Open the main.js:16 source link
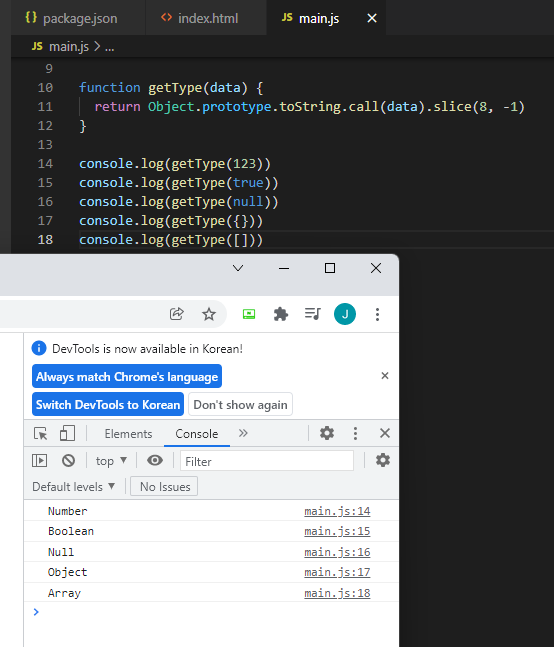 [337, 552]
